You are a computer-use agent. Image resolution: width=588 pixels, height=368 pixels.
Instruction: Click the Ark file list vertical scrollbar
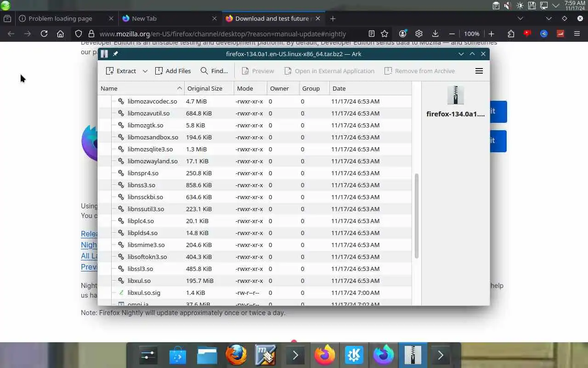[416, 216]
